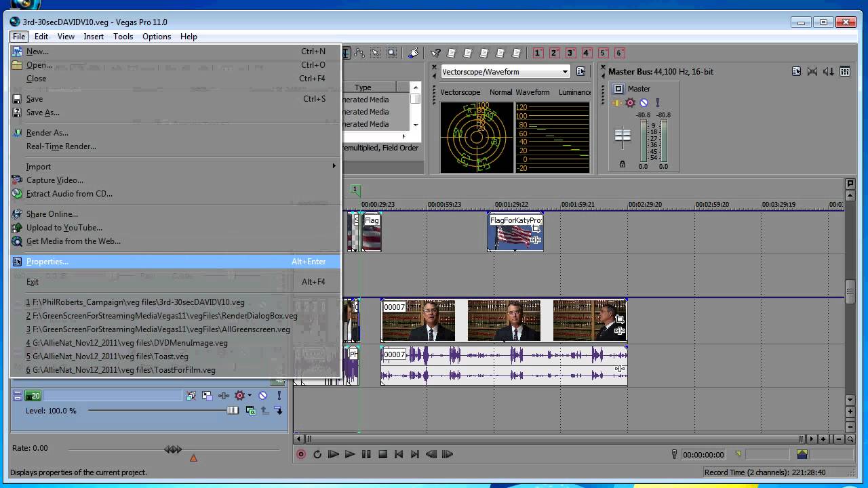868x488 pixels.
Task: Open recent file ToastForFilm.veg
Action: click(175, 370)
